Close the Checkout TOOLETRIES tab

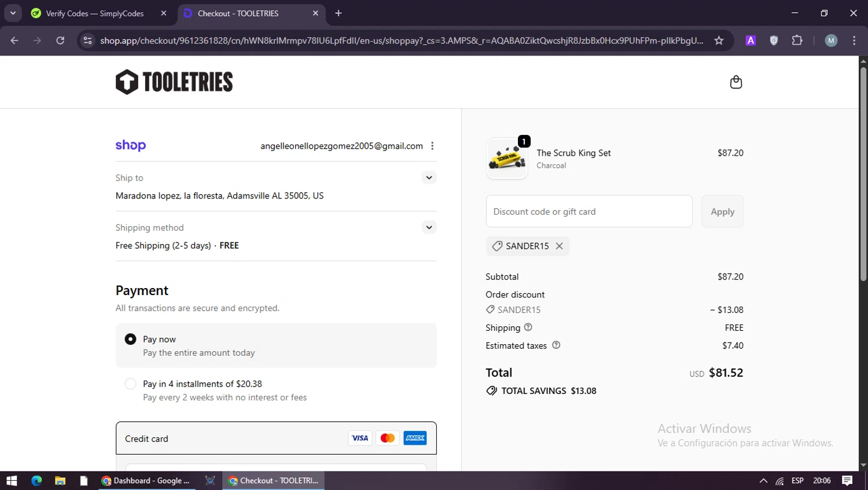315,13
